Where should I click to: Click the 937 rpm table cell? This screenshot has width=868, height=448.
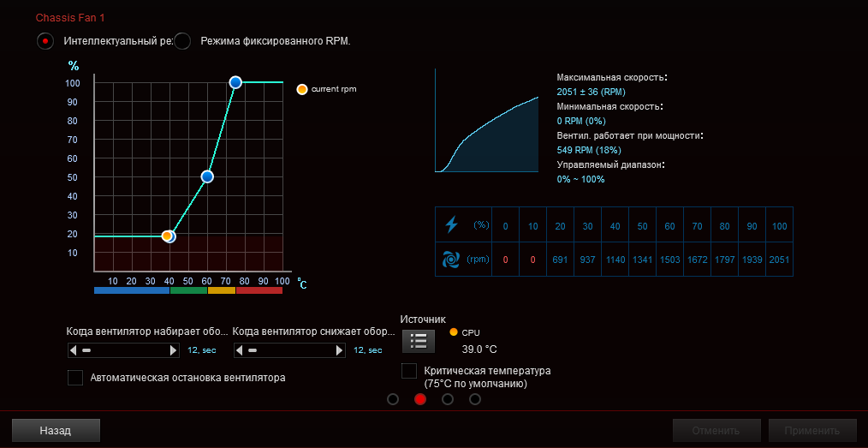[x=588, y=260]
